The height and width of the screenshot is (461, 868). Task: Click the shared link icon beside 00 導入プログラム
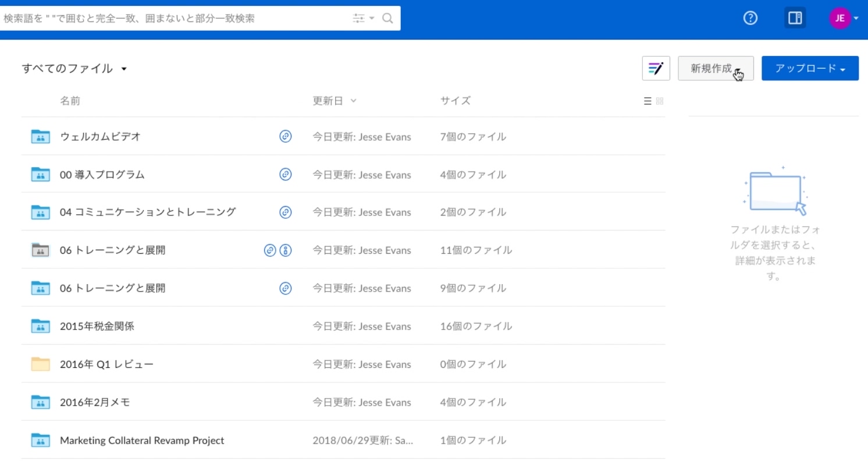pos(285,174)
